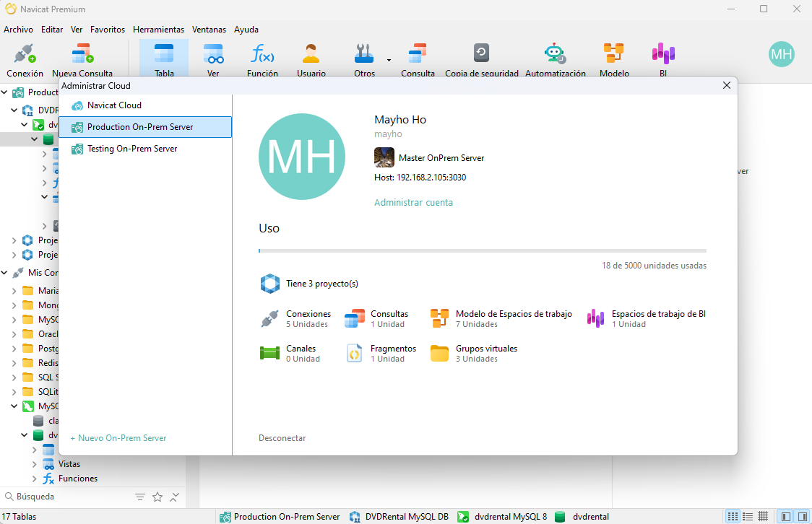812x524 pixels.
Task: Select the Vistas tree item
Action: [69, 465]
